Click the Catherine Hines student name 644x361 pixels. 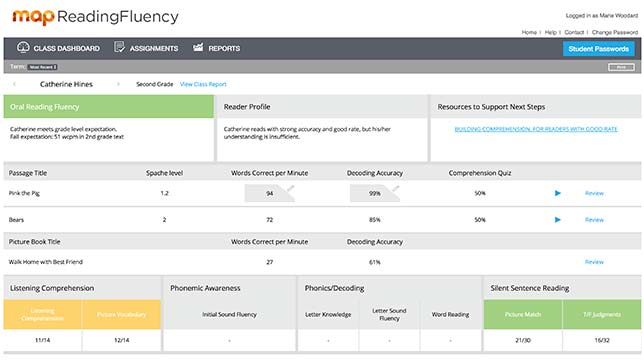pos(66,84)
